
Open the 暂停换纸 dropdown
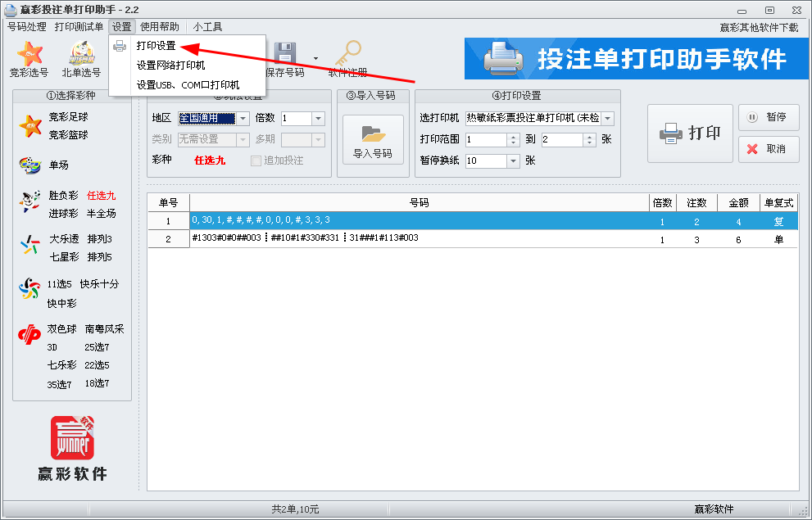[514, 161]
